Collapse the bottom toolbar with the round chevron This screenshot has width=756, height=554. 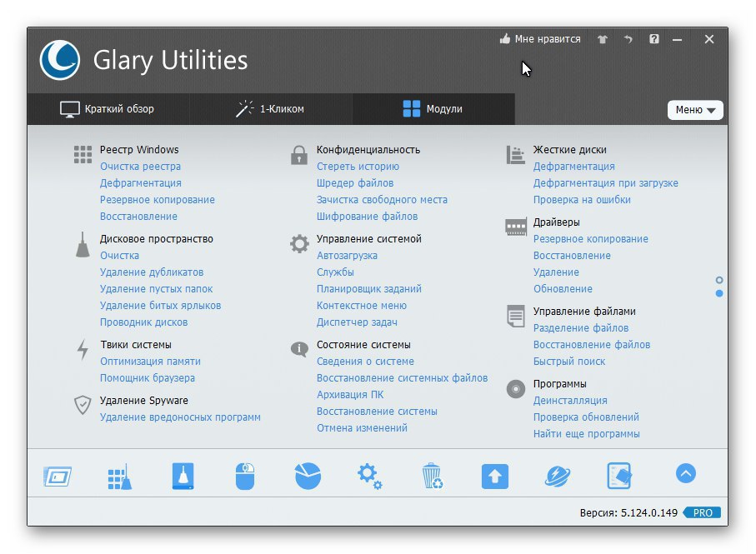click(686, 473)
